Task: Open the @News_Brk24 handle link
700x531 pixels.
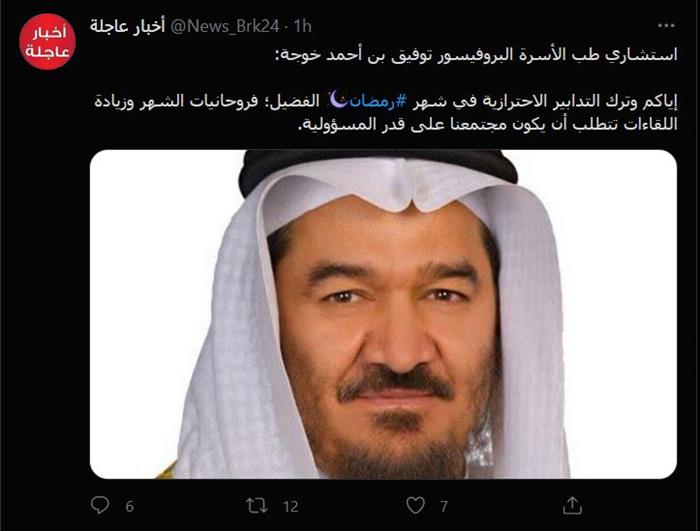Action: pos(225,26)
